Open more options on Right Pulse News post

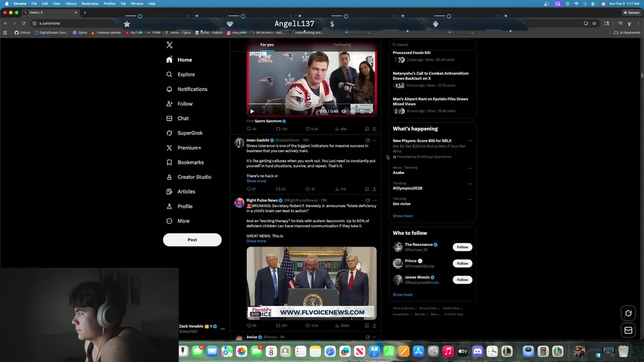click(374, 200)
